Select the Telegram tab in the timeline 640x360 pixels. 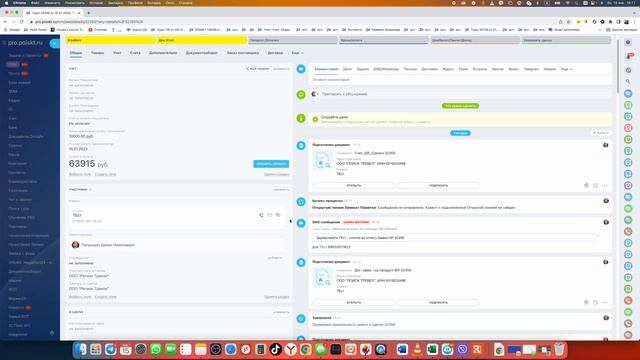531,69
